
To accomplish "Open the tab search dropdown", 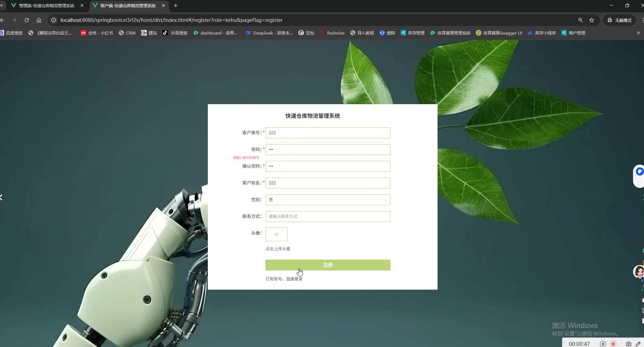I will coord(2,5).
